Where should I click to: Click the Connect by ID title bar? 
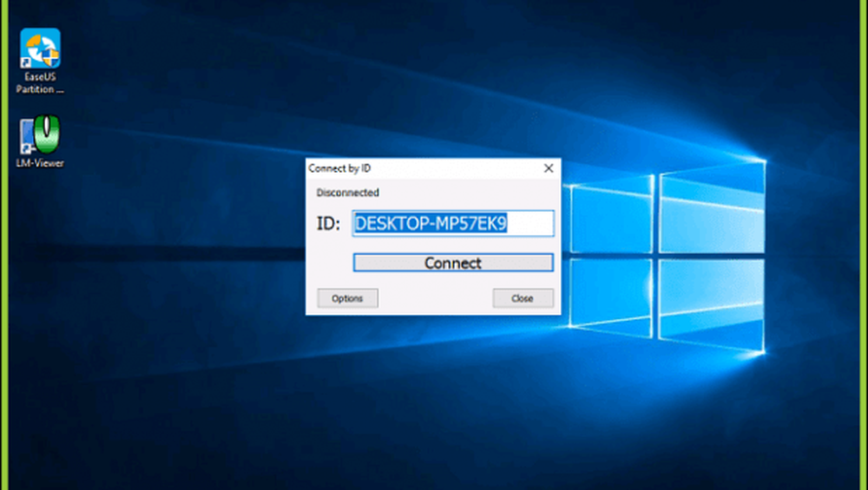pyautogui.click(x=433, y=168)
